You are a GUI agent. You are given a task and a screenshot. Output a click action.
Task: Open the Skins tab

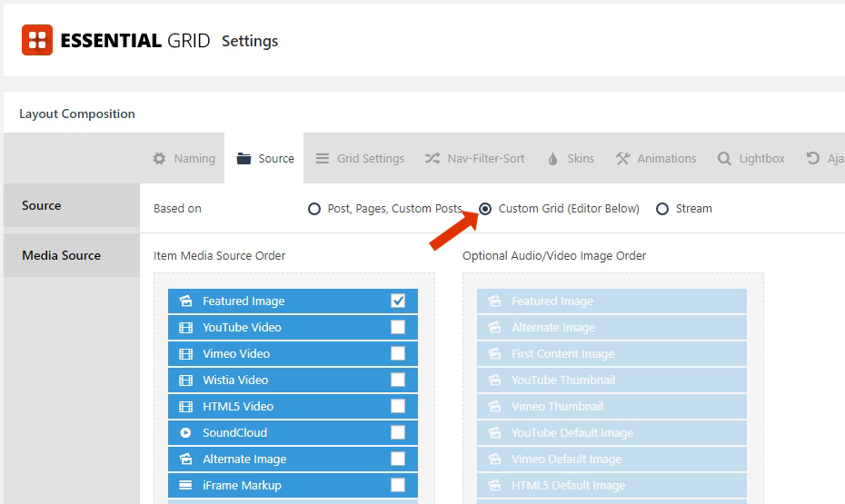point(571,158)
